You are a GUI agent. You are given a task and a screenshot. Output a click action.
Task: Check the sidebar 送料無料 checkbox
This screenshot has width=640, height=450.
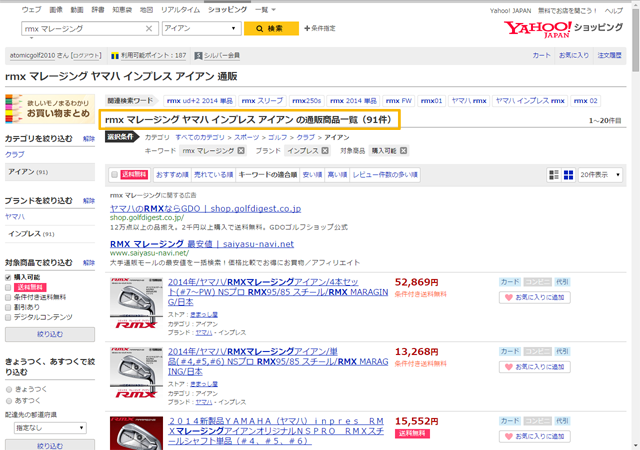click(8, 287)
